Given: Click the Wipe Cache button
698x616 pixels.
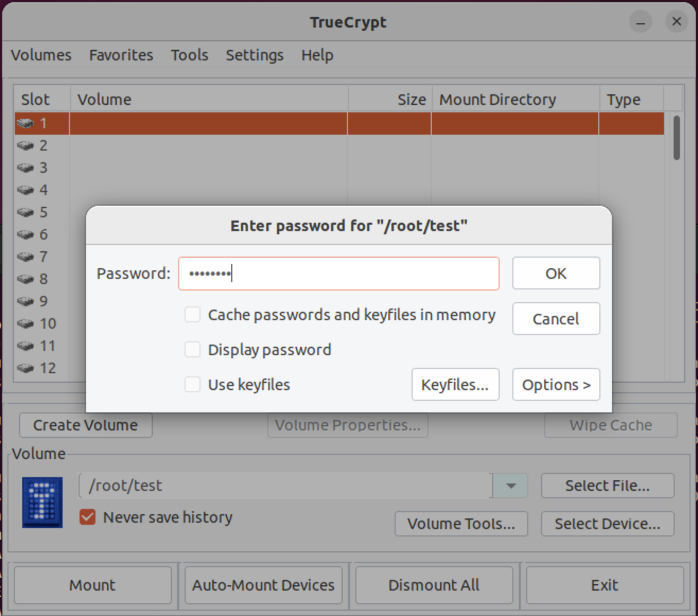Looking at the screenshot, I should (610, 425).
